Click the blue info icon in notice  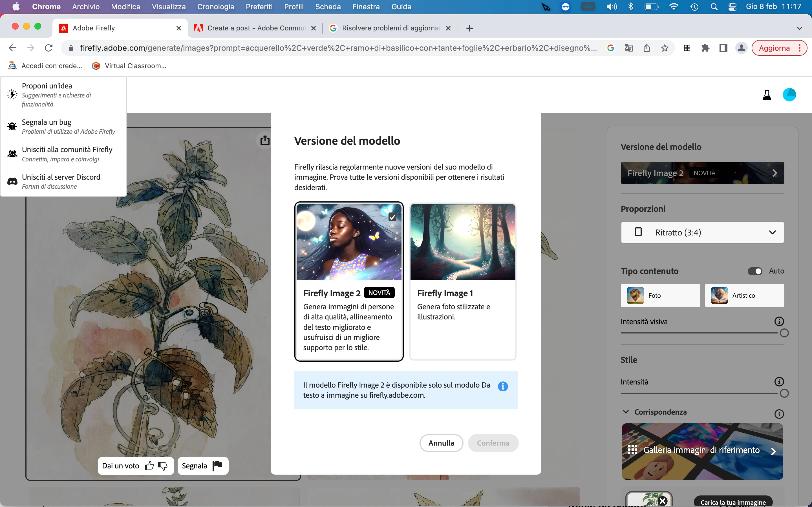click(x=503, y=386)
